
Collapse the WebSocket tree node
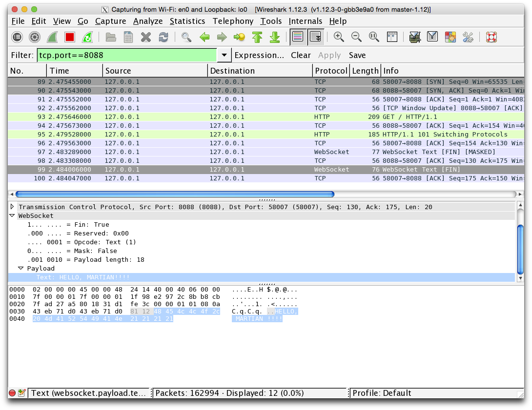click(12, 215)
